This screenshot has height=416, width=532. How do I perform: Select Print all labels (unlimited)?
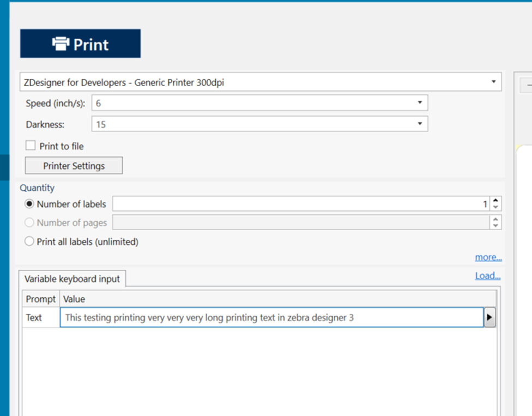coord(29,240)
